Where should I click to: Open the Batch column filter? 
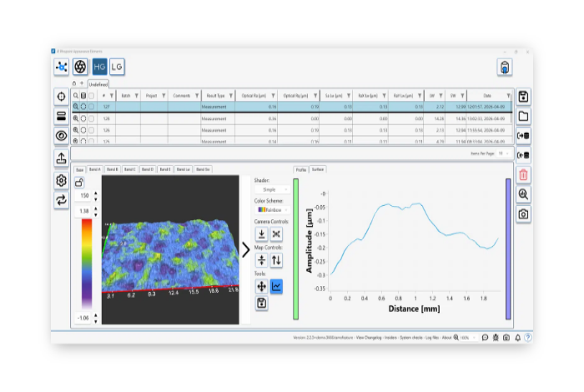point(137,96)
